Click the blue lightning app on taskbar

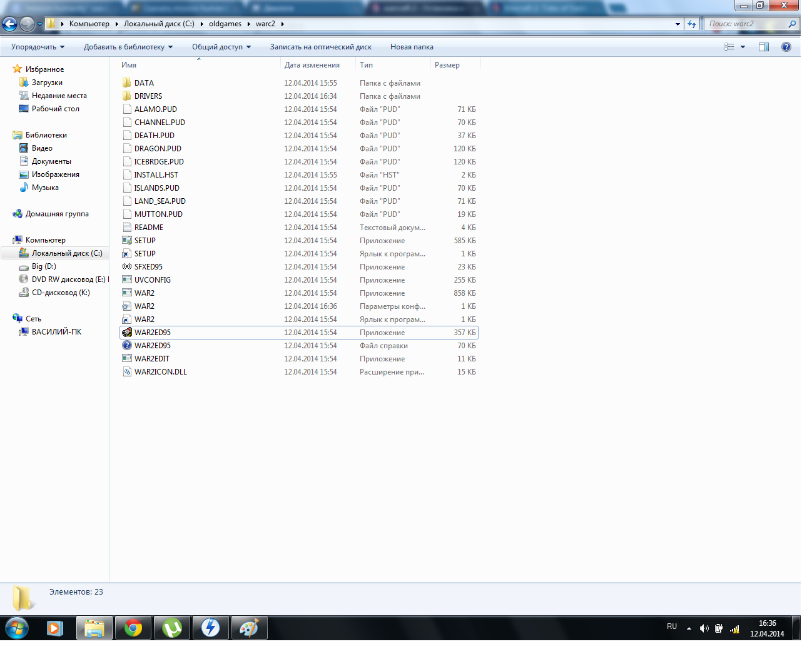210,628
